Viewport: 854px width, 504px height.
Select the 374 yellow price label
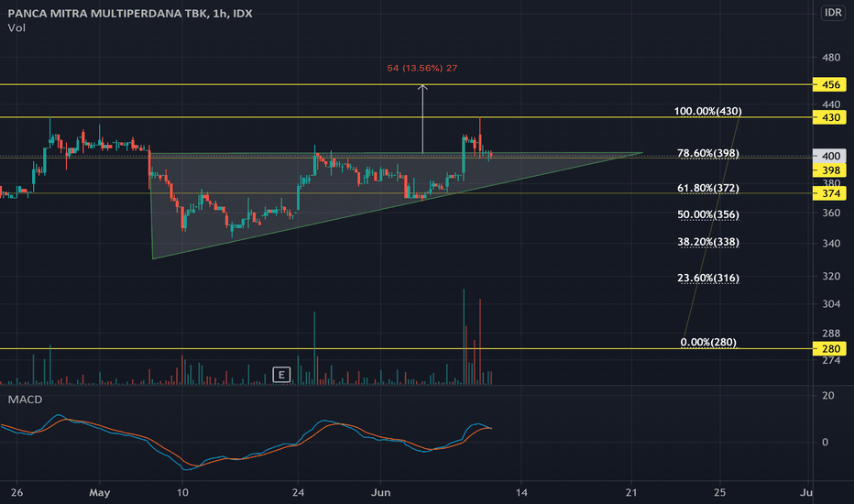[829, 193]
